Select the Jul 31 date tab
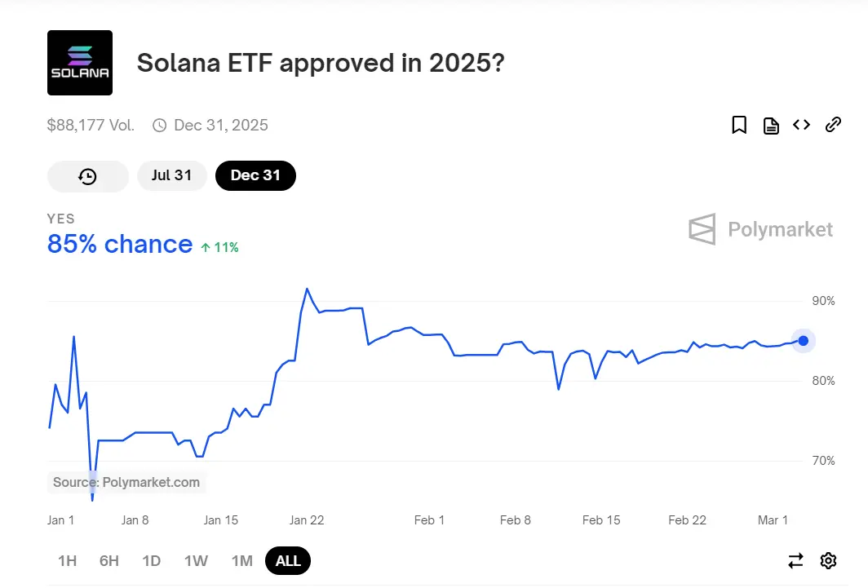Viewport: 868px width, 588px height. [x=171, y=175]
